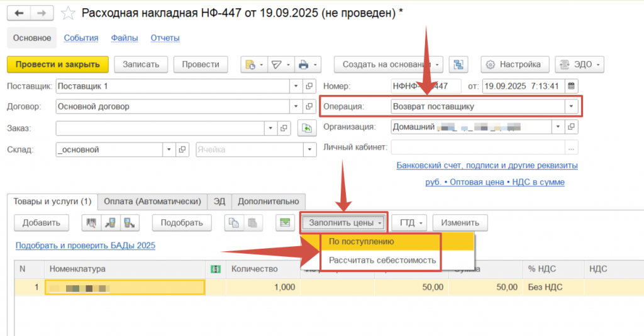Switch to the Оплата (Автоматически) tab
The width and height of the screenshot is (644, 336).
pyautogui.click(x=152, y=201)
